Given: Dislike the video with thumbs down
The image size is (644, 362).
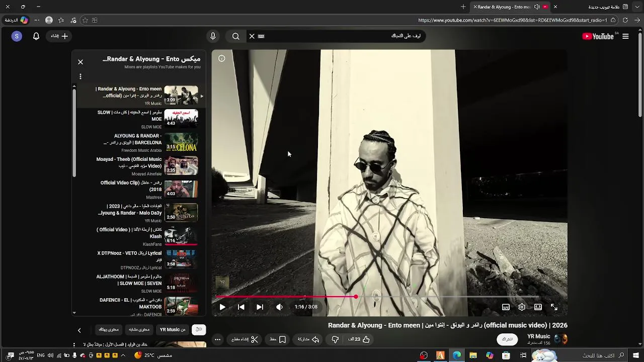Looking at the screenshot, I should [x=335, y=339].
